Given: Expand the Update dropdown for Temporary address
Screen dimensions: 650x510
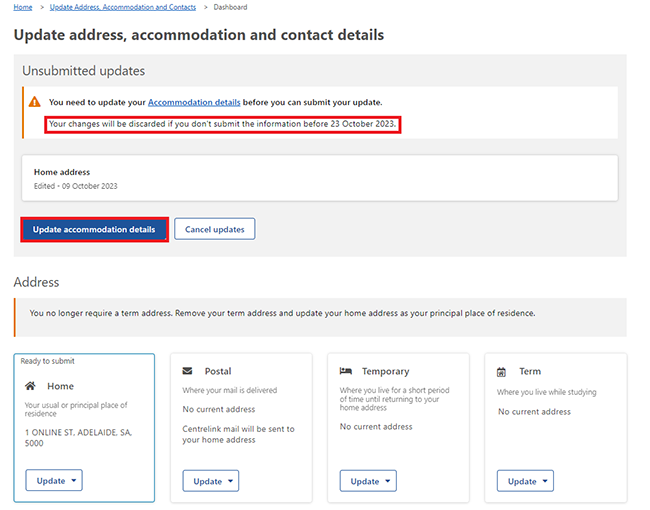Looking at the screenshot, I should coord(369,481).
